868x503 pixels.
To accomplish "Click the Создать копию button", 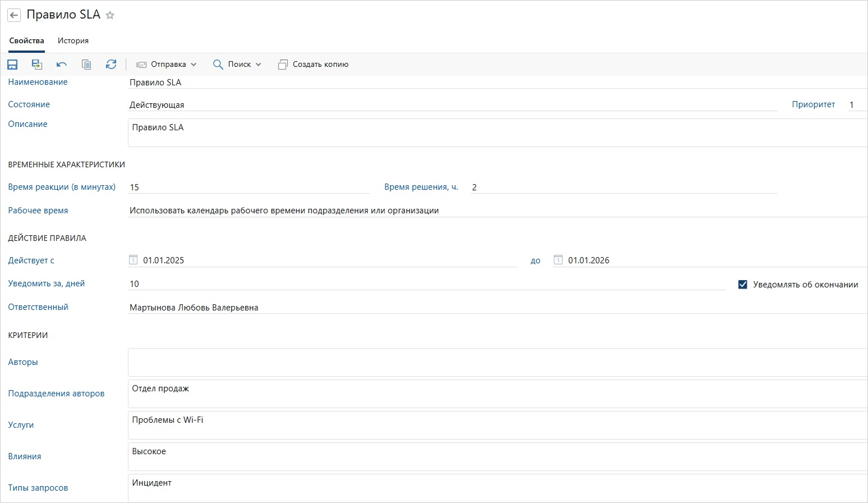I will pos(314,65).
